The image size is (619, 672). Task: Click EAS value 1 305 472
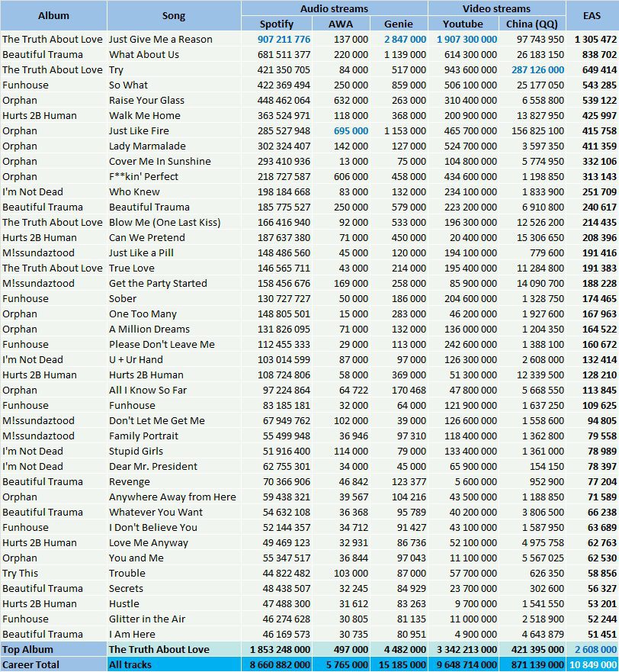(x=596, y=40)
